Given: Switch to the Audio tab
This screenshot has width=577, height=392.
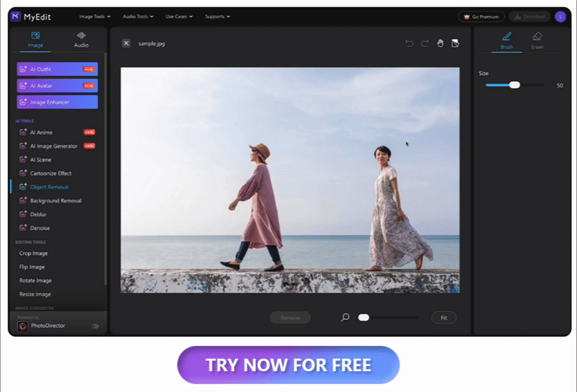Looking at the screenshot, I should (81, 40).
